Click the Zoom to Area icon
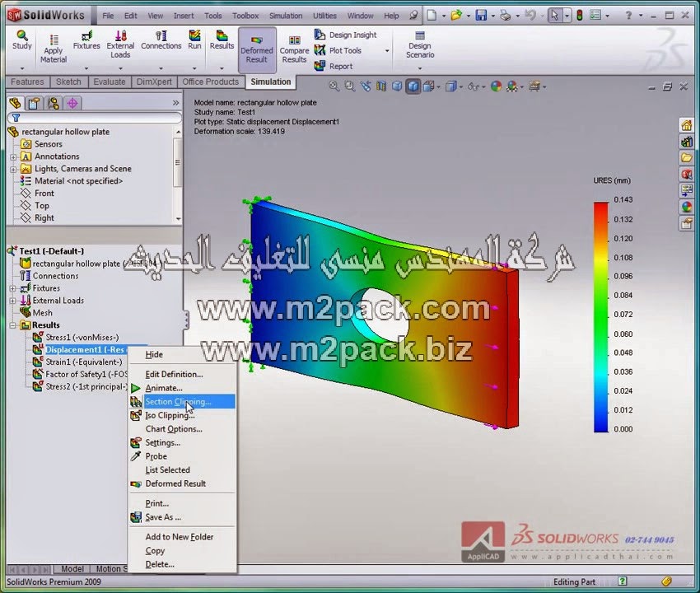The height and width of the screenshot is (593, 700). 349,86
